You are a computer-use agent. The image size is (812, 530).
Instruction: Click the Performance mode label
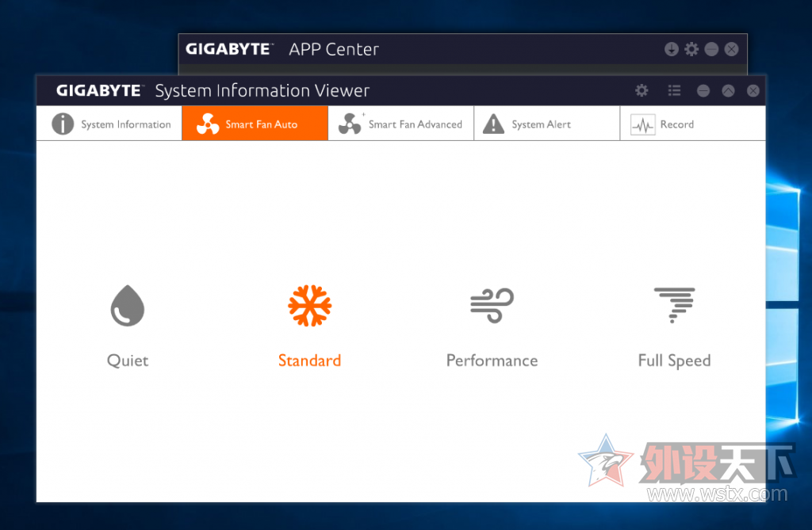click(x=492, y=360)
